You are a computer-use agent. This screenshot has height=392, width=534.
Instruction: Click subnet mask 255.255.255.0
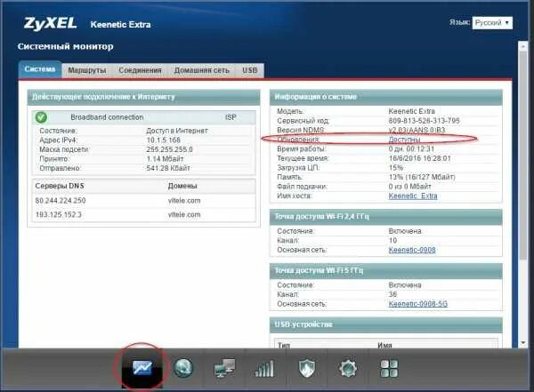click(x=170, y=149)
